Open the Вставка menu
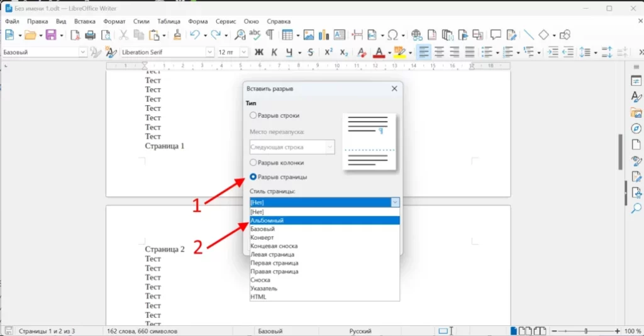The height and width of the screenshot is (336, 644). pos(85,21)
